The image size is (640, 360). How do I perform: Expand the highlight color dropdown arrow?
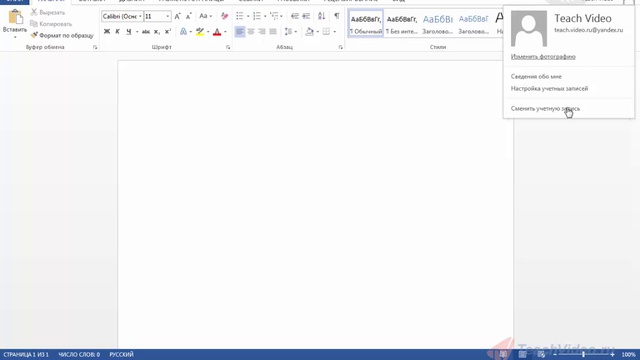tap(208, 31)
